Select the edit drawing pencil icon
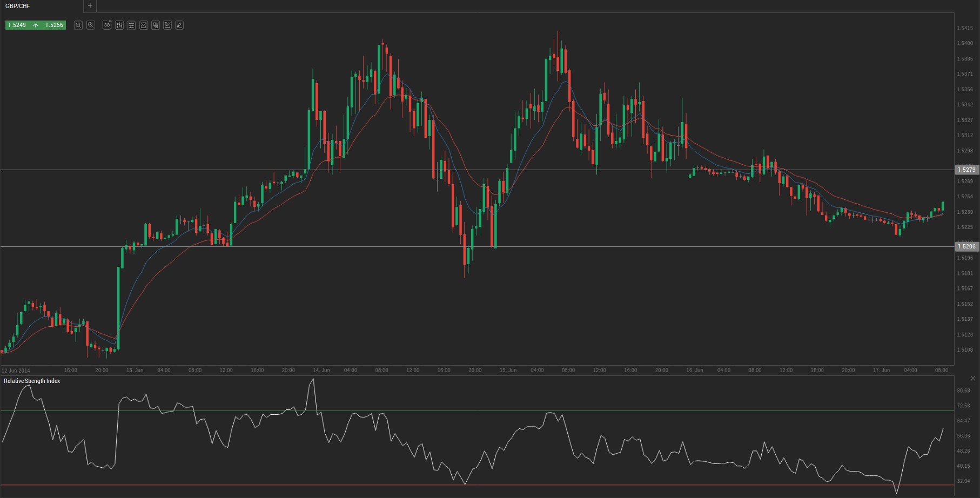 click(167, 25)
